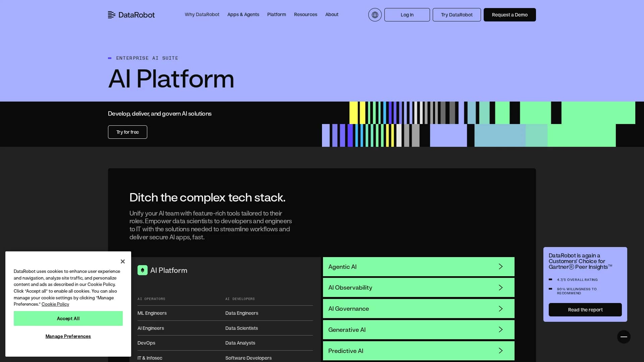644x362 pixels.
Task: Close the cookie banner with the X
Action: pyautogui.click(x=123, y=261)
